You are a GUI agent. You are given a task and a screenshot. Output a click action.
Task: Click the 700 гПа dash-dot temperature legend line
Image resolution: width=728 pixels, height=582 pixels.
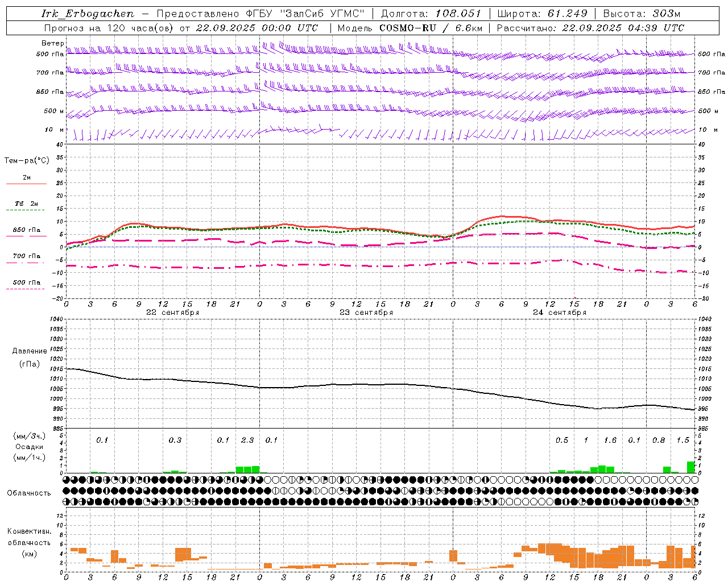[25, 263]
